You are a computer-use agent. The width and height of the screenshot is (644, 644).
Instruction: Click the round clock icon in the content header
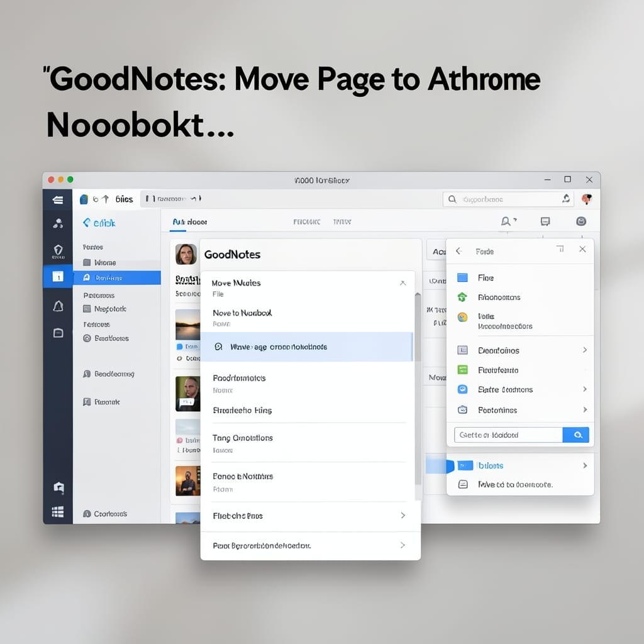580,221
